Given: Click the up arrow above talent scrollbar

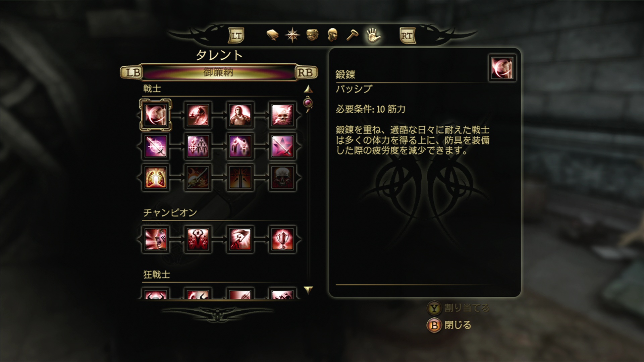Looking at the screenshot, I should click(308, 89).
